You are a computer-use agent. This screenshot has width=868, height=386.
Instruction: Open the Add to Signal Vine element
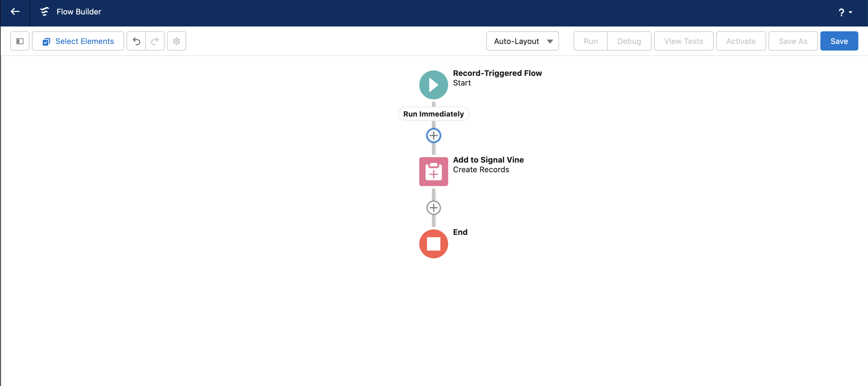pyautogui.click(x=433, y=172)
